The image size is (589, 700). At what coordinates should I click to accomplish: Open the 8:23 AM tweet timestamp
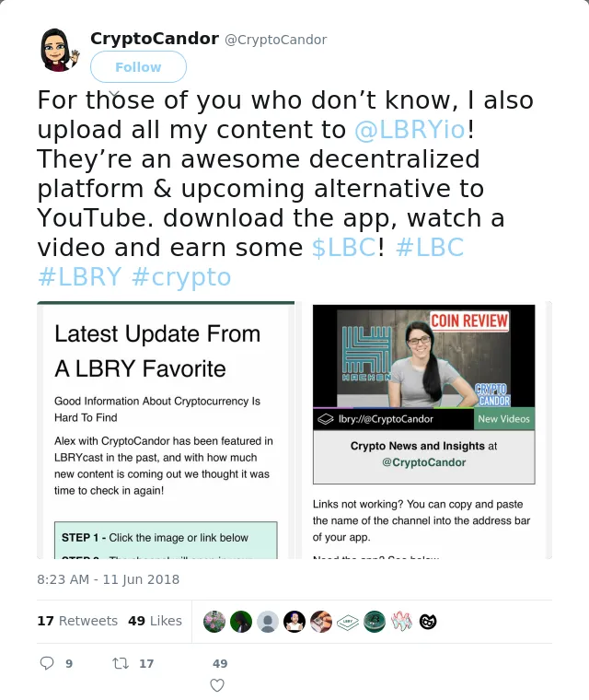(108, 579)
